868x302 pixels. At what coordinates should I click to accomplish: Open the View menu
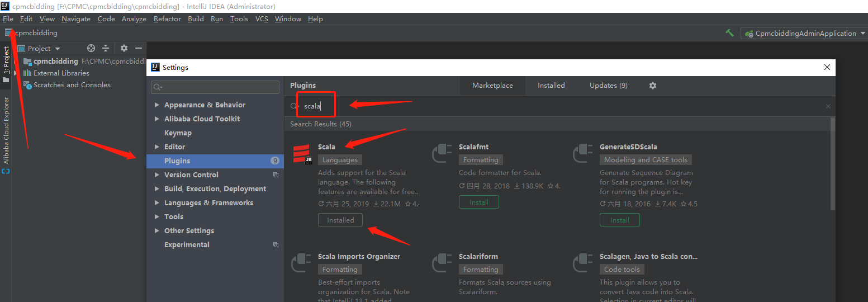[47, 19]
